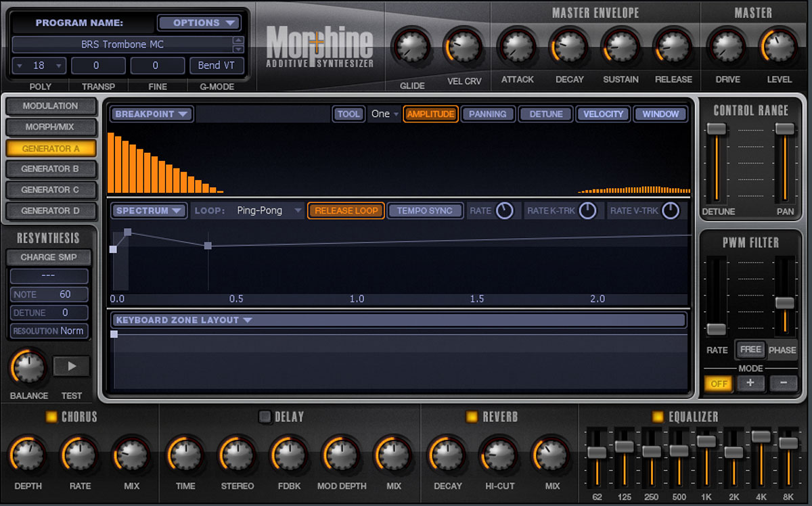Click the Sustain knob
The image size is (812, 506).
coord(621,46)
